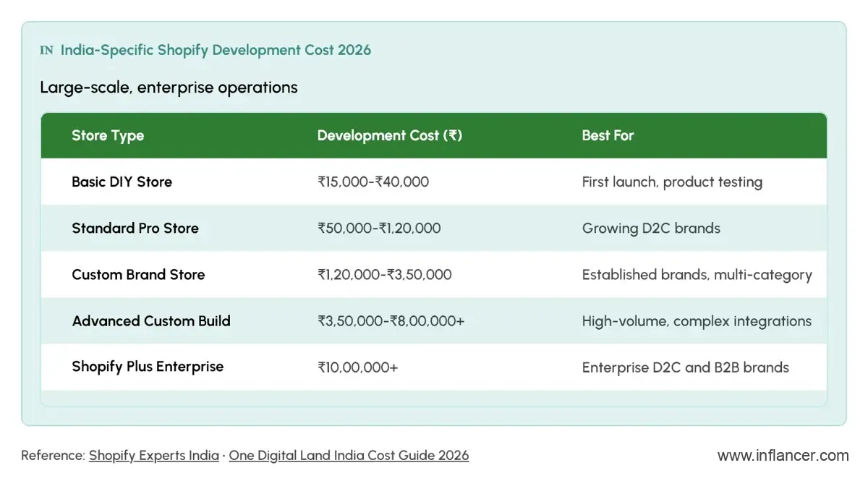Select the 'India-Specific Shopify Development Cost 2026' heading
This screenshot has width=868, height=481.
[x=216, y=50]
